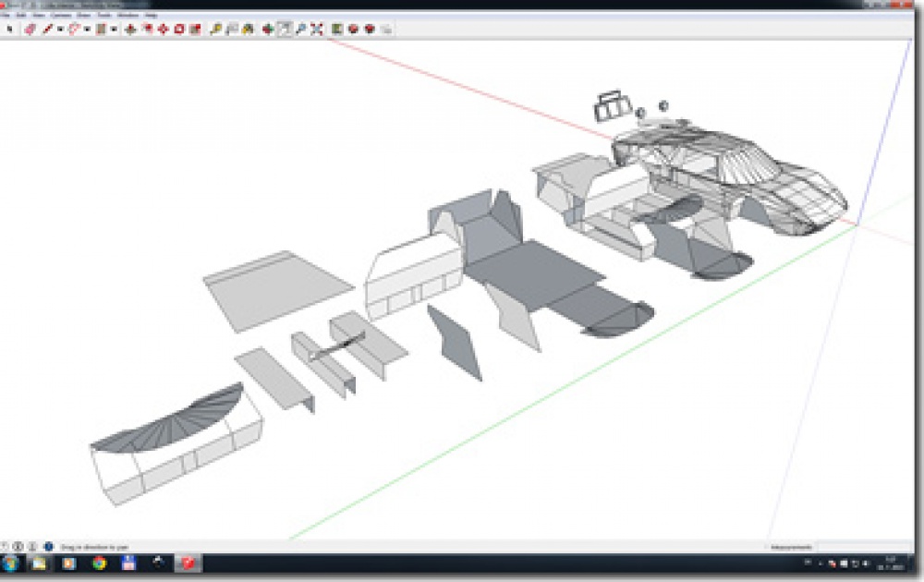This screenshot has height=582, width=924.
Task: Open the Line tool dropdown arrow
Action: coord(60,29)
